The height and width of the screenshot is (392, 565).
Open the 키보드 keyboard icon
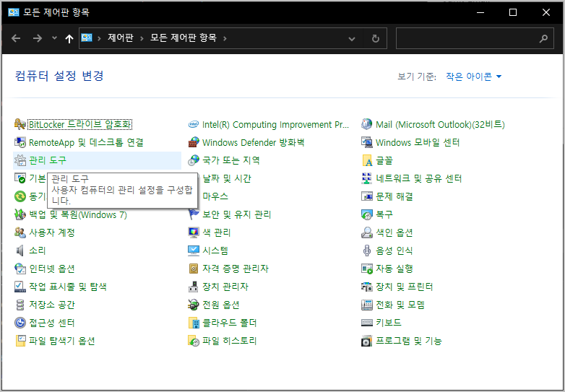point(366,323)
